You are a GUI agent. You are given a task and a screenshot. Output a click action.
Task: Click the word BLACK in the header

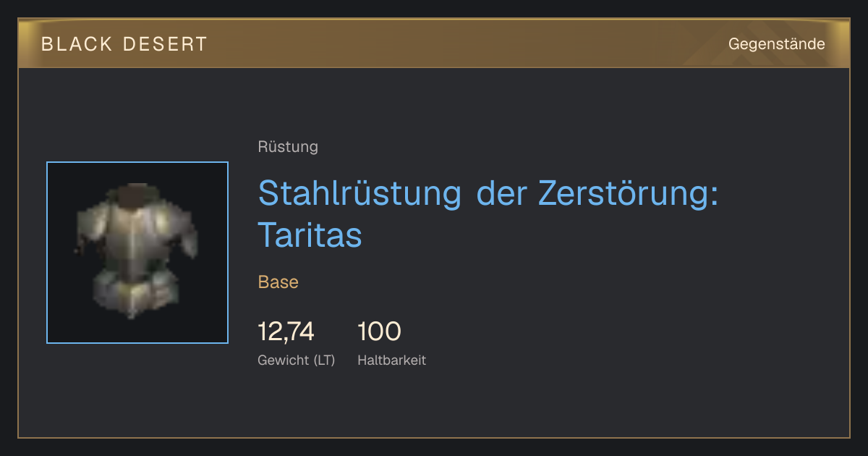(77, 44)
